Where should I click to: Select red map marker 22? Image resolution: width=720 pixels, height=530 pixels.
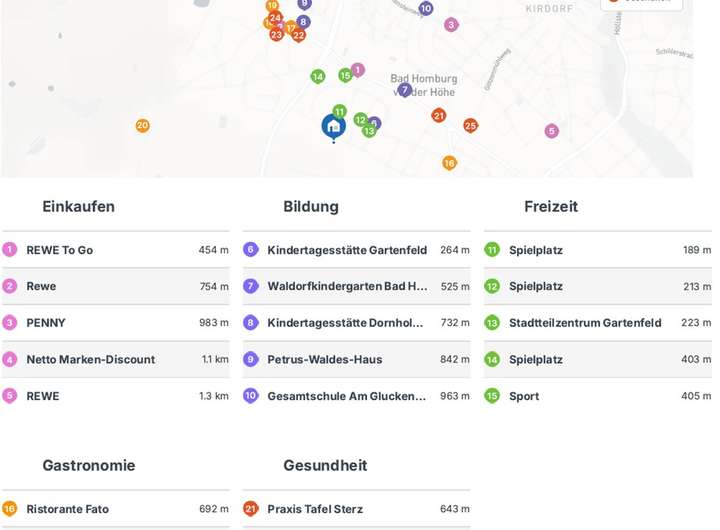click(x=298, y=35)
